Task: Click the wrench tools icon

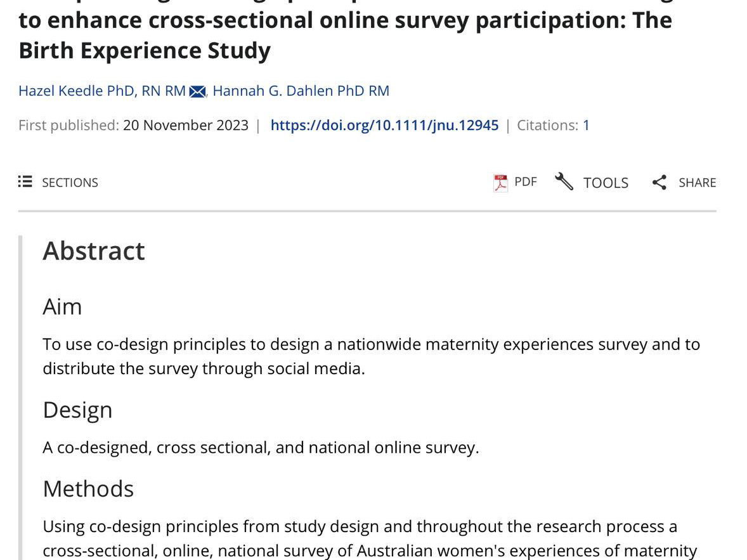Action: coord(564,181)
